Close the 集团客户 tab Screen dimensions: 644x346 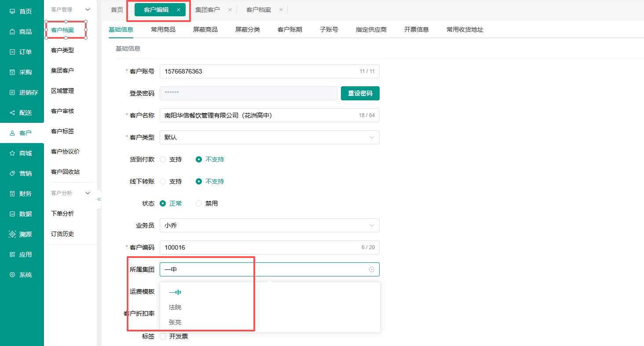click(230, 10)
